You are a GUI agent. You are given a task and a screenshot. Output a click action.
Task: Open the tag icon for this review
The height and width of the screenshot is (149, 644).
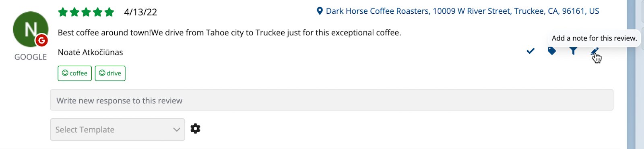coord(552,51)
